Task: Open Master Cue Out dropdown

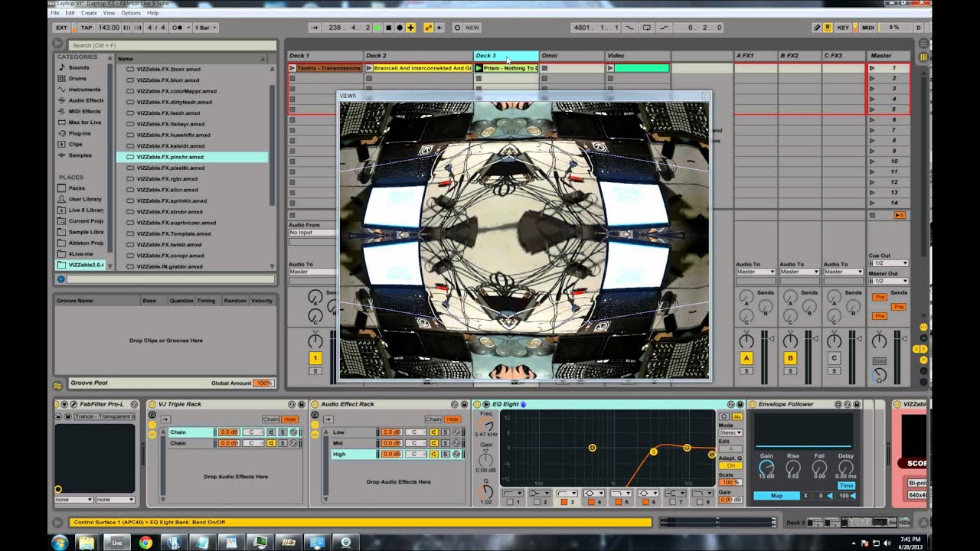Action: point(888,263)
